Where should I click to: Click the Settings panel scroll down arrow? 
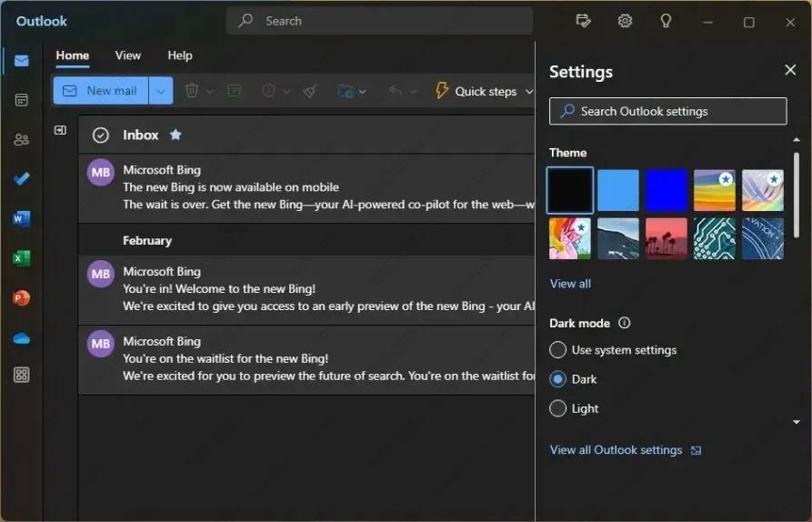[x=796, y=422]
